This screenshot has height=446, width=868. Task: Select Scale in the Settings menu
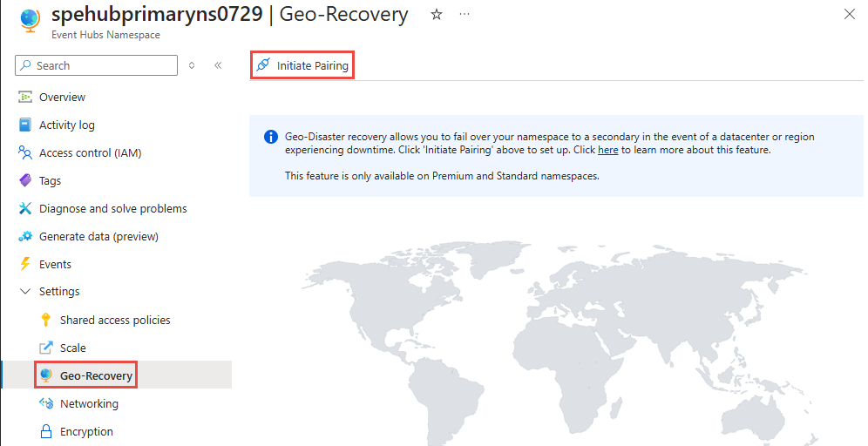[x=73, y=348]
